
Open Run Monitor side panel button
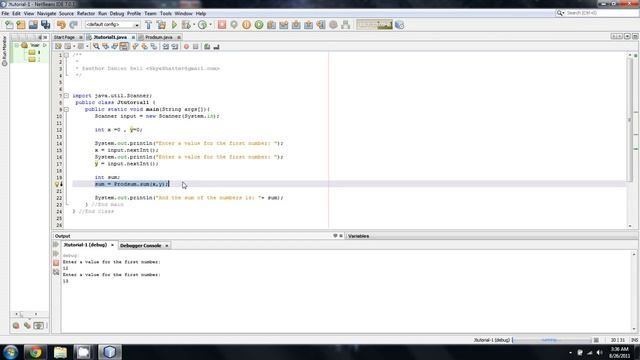tap(4, 51)
